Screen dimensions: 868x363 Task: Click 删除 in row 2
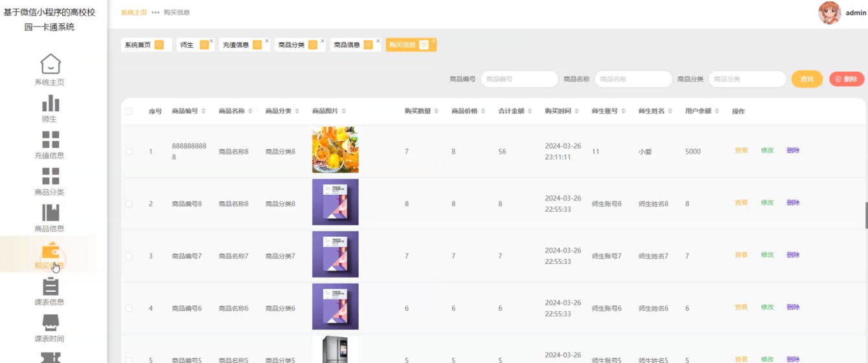(793, 203)
